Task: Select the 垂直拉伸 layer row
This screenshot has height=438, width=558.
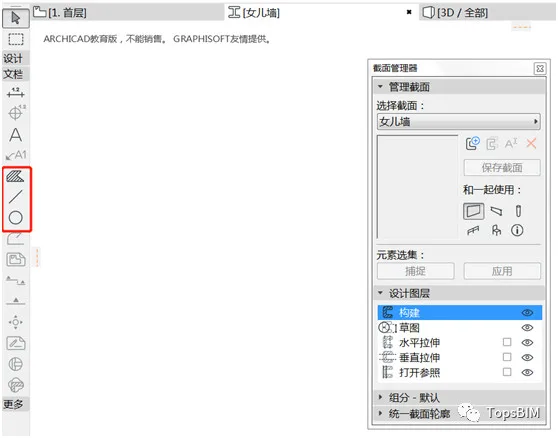Action: (460, 358)
